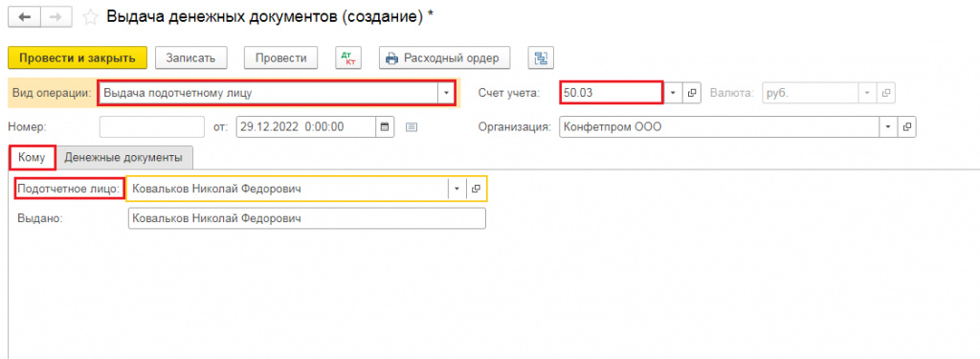This screenshot has height=359, width=980.
Task: Click the Вид операции field value
Action: pyautogui.click(x=268, y=93)
